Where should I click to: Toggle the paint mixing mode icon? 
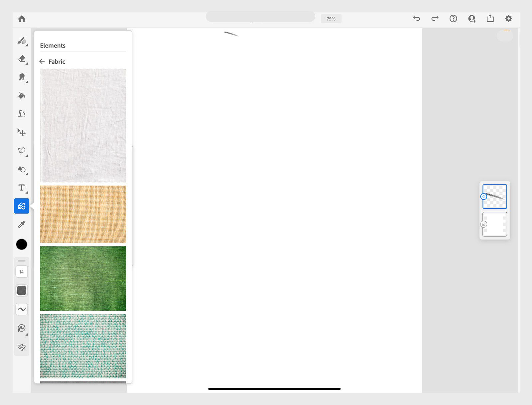[21, 328]
